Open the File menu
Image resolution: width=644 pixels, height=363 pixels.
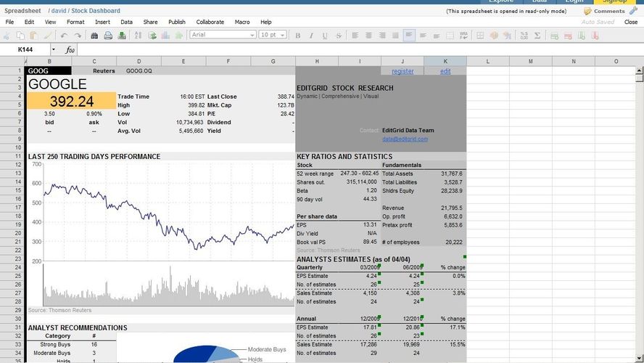click(x=9, y=22)
